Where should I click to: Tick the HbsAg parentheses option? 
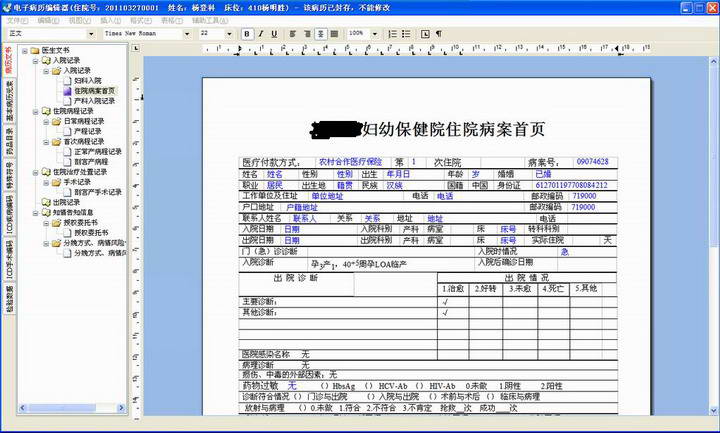[325, 386]
